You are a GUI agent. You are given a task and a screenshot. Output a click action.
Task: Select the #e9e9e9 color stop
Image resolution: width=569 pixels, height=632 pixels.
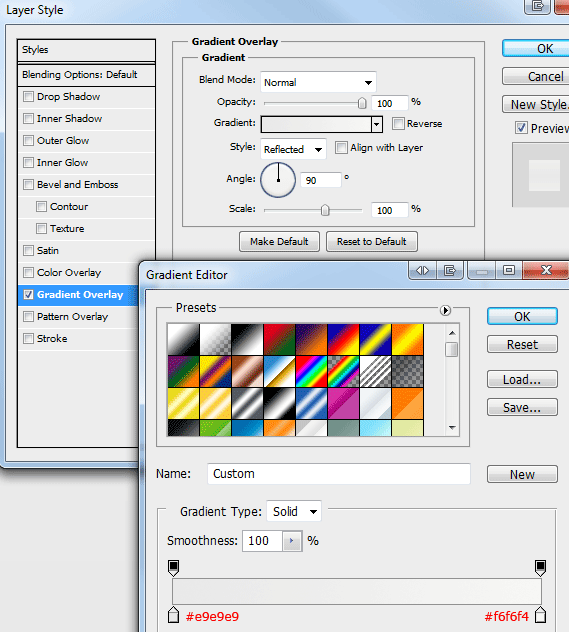point(173,615)
